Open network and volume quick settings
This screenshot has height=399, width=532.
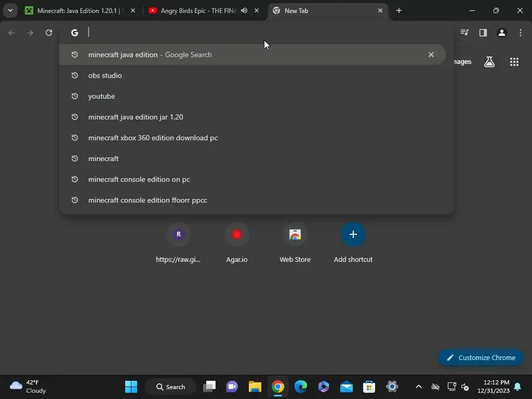458,387
